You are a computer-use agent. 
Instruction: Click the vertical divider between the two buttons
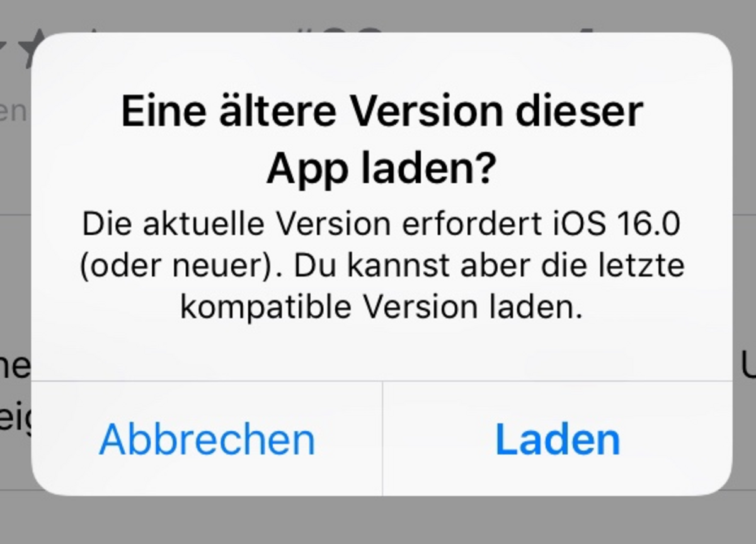[382, 438]
